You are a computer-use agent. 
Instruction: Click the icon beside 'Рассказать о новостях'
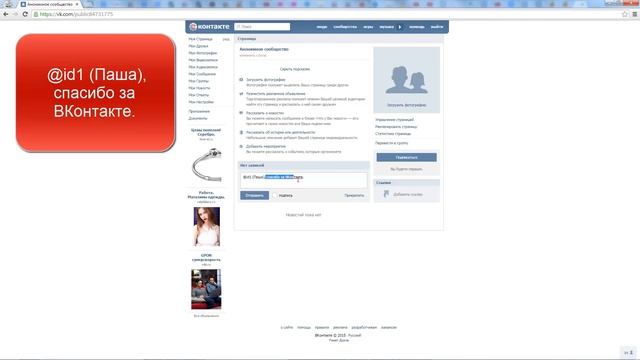pyautogui.click(x=241, y=113)
